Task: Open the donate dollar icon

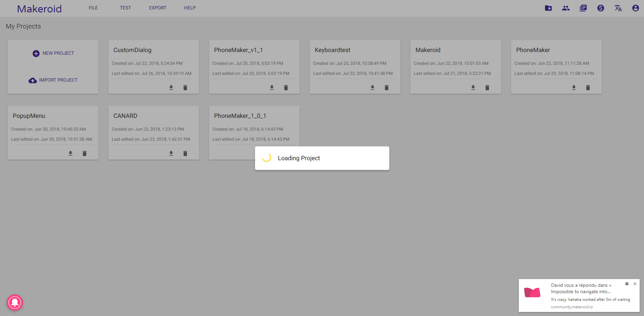Action: pos(601,8)
